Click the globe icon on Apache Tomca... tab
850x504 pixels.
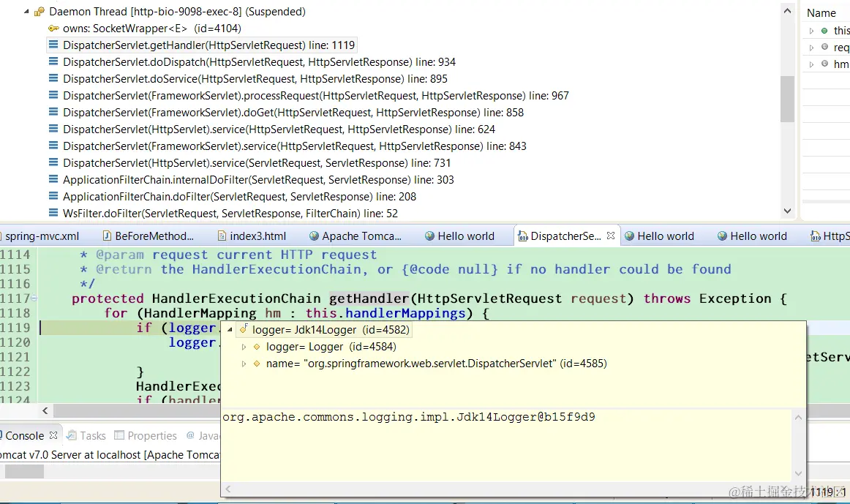314,236
